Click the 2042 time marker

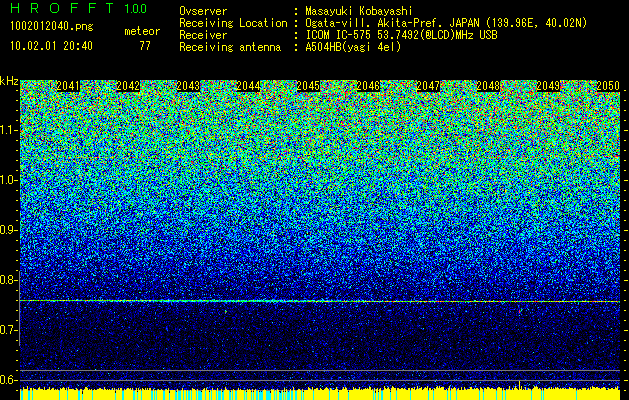pyautogui.click(x=128, y=86)
